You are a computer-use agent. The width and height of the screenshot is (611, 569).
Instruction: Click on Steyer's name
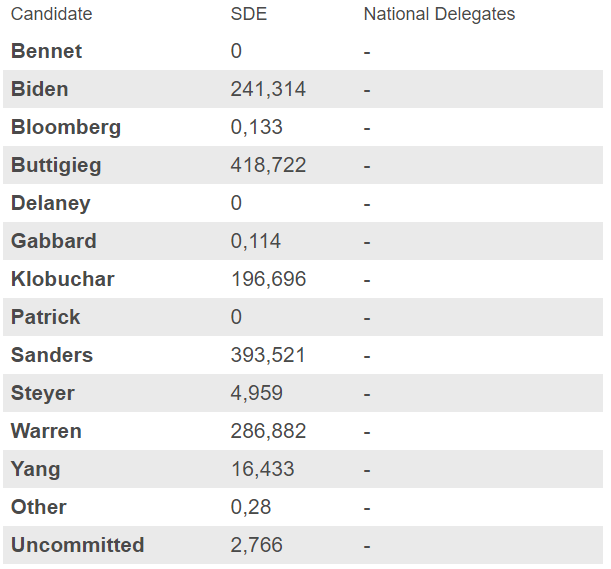43,393
